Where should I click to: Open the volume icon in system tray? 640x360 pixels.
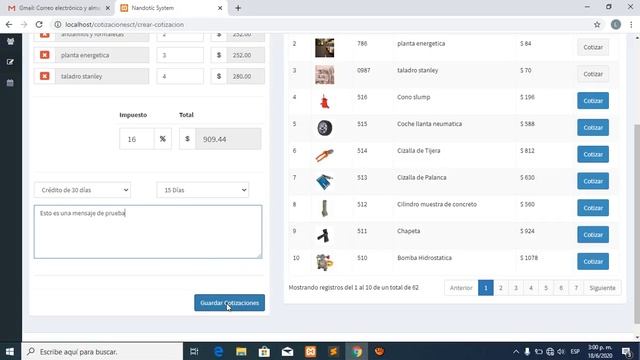point(561,351)
